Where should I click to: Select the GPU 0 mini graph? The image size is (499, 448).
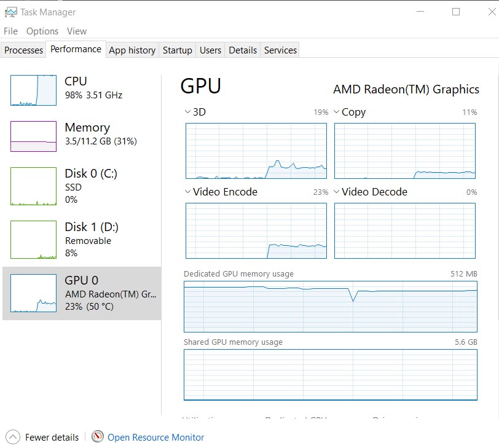click(x=33, y=293)
